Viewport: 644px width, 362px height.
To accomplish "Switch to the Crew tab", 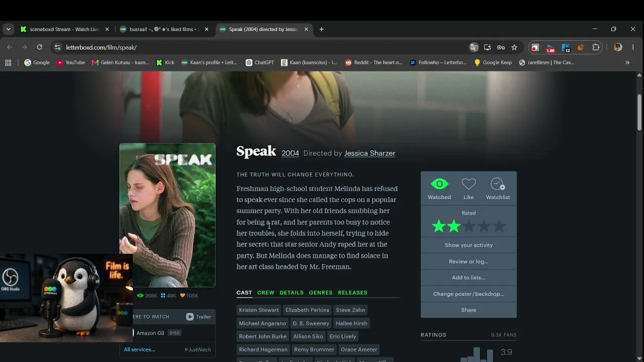I will click(x=266, y=293).
